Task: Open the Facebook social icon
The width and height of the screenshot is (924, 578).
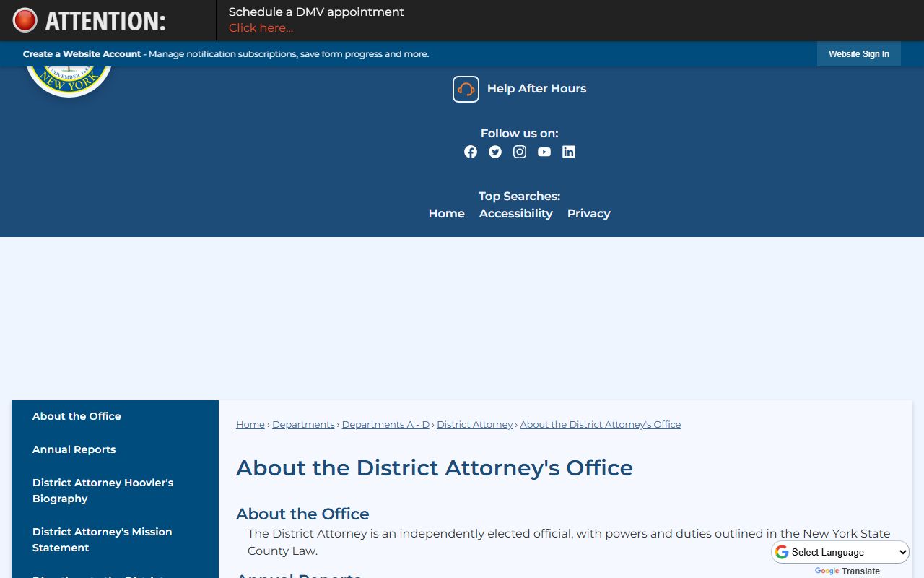Action: 471,152
